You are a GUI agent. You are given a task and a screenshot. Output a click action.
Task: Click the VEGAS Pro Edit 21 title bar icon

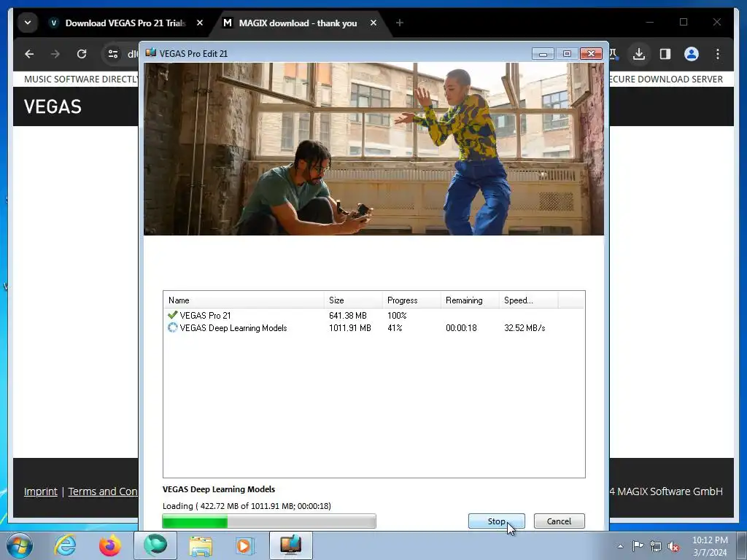click(x=150, y=52)
